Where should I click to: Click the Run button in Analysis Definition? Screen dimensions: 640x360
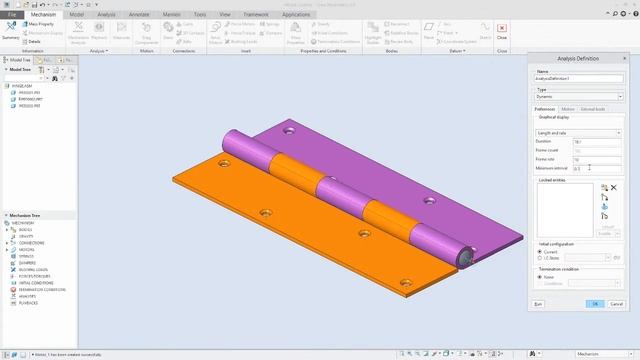(538, 304)
